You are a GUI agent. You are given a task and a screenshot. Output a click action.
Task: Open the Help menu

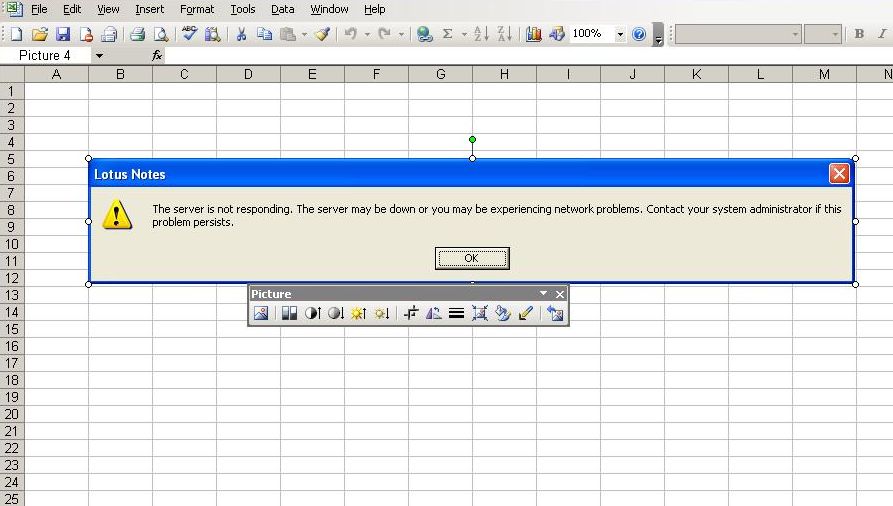375,9
